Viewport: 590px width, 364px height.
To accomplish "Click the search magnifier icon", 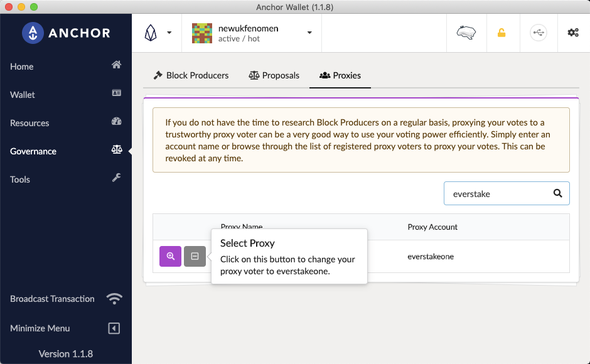I will [557, 193].
